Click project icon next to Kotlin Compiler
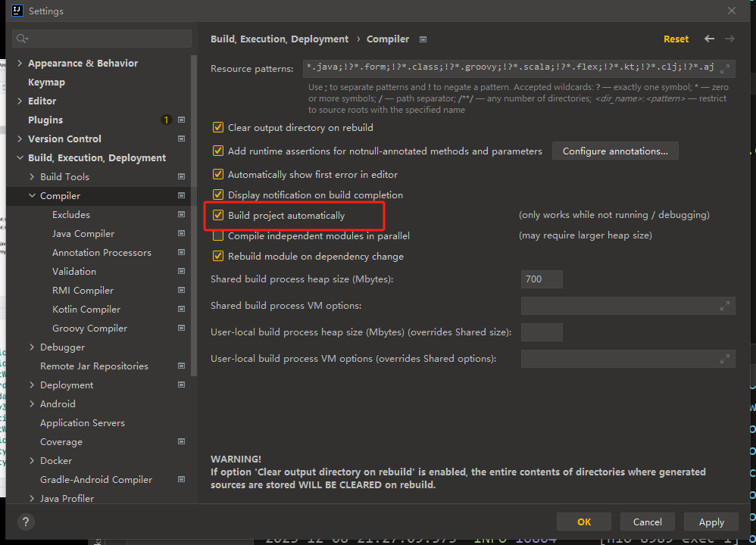Viewport: 756px width, 545px height. [181, 309]
